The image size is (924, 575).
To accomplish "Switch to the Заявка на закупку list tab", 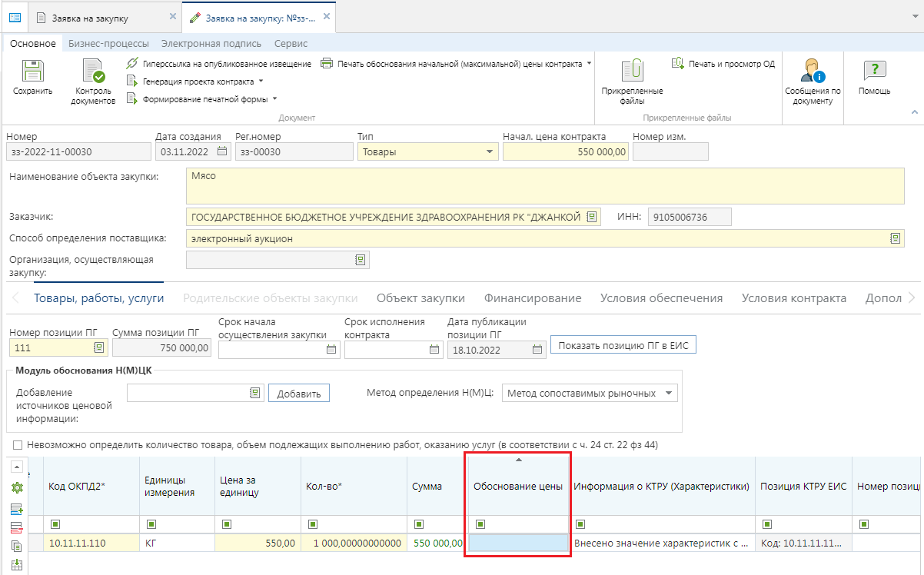I will (x=92, y=17).
